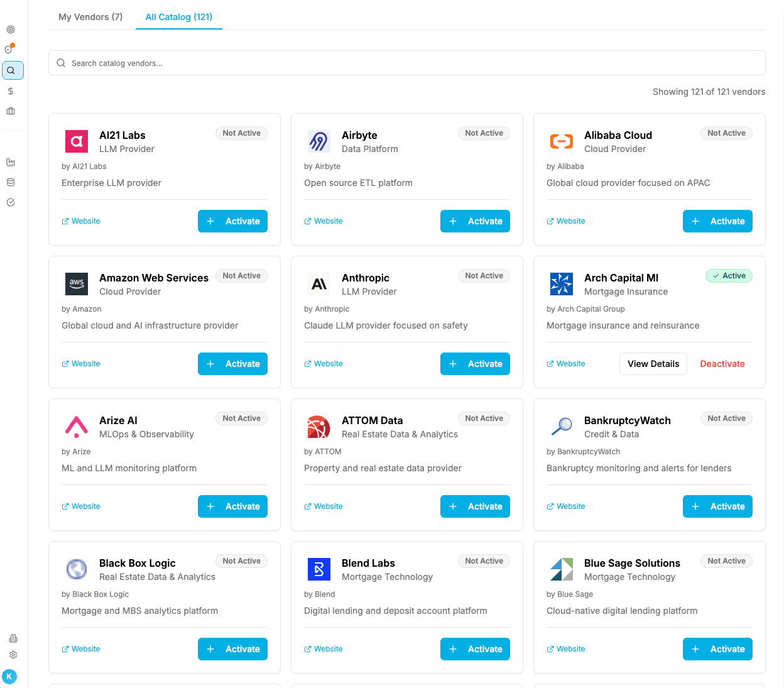
Task: Activate the Blend Labs vendor
Action: tap(475, 649)
